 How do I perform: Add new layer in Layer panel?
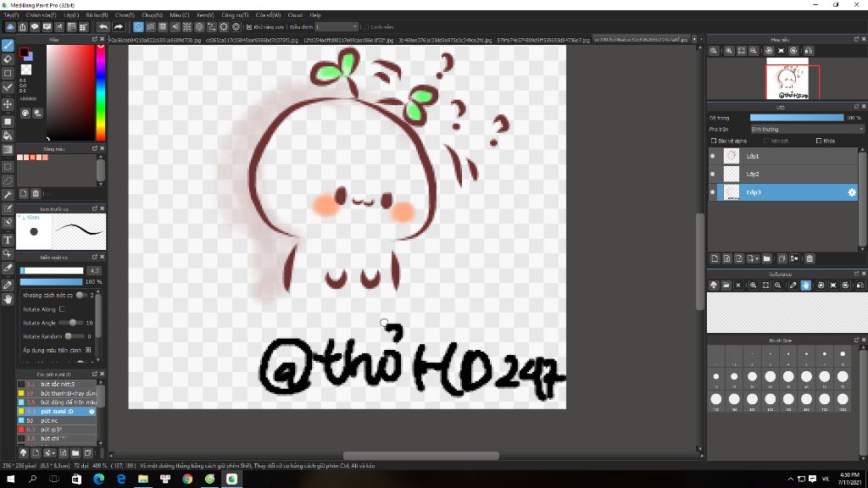[715, 258]
